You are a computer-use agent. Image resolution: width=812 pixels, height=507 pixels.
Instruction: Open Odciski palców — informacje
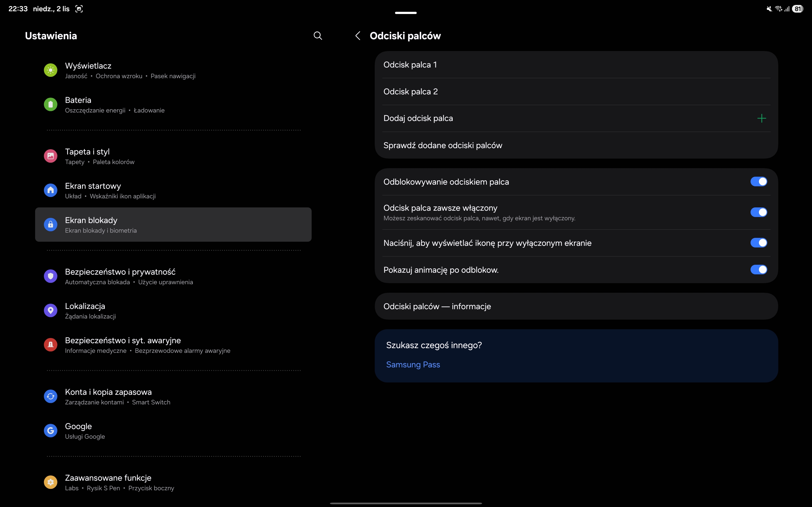tap(437, 306)
